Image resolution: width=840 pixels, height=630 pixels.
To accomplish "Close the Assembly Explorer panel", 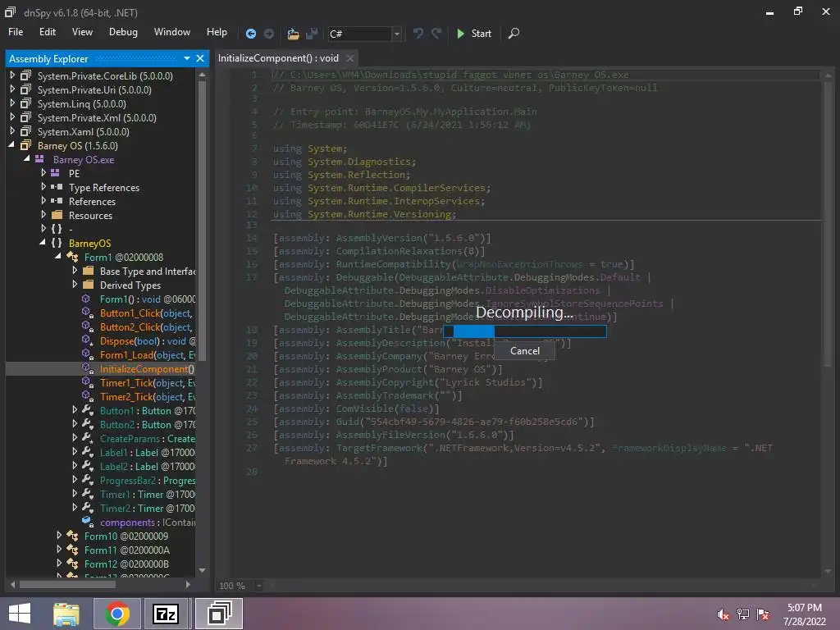I will click(x=200, y=58).
